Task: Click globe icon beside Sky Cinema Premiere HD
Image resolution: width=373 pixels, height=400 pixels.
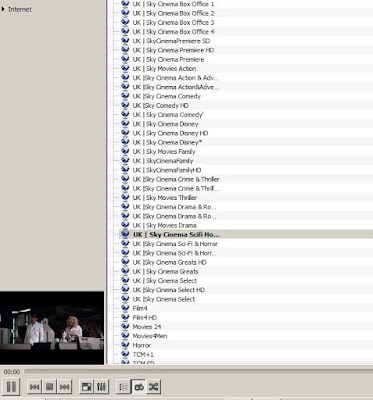Action: click(x=125, y=50)
